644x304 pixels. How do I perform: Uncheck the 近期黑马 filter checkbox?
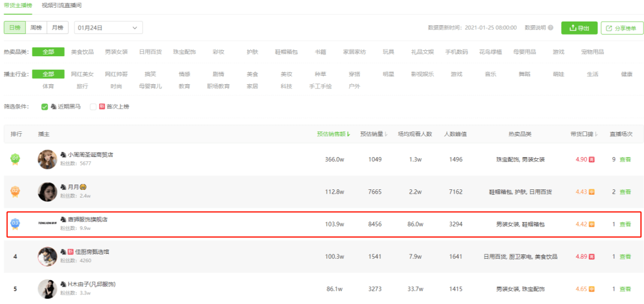[45, 107]
